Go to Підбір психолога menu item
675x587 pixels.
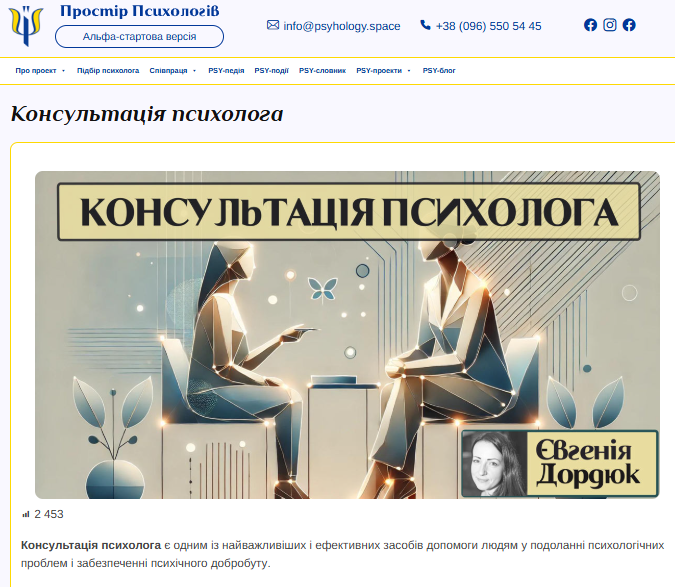point(108,71)
